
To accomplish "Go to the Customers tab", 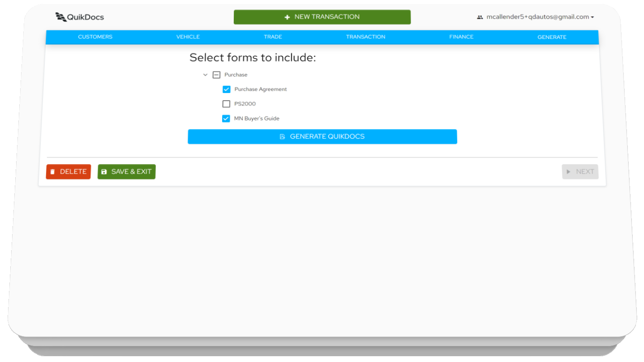I will tap(95, 37).
